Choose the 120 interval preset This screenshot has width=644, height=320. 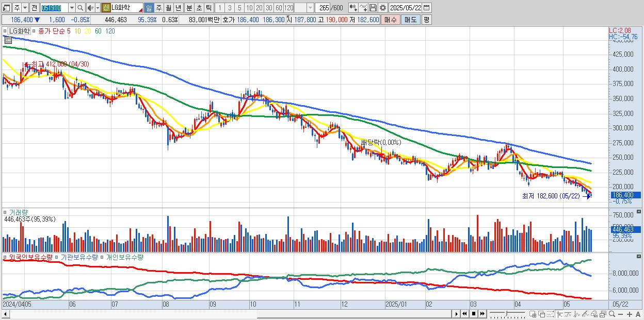pos(288,8)
